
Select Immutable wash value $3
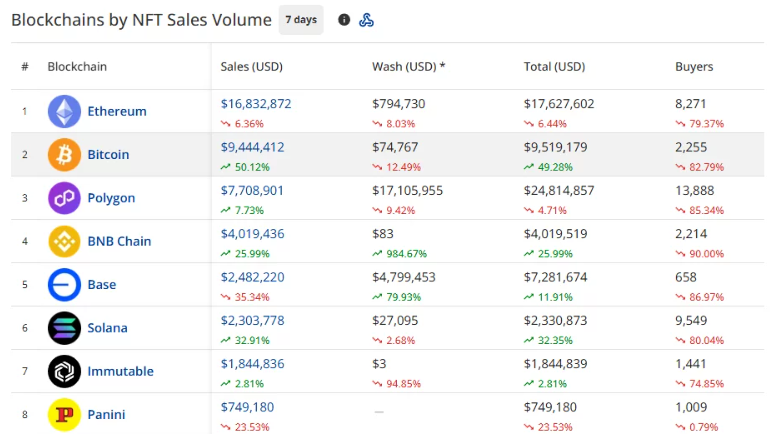379,363
